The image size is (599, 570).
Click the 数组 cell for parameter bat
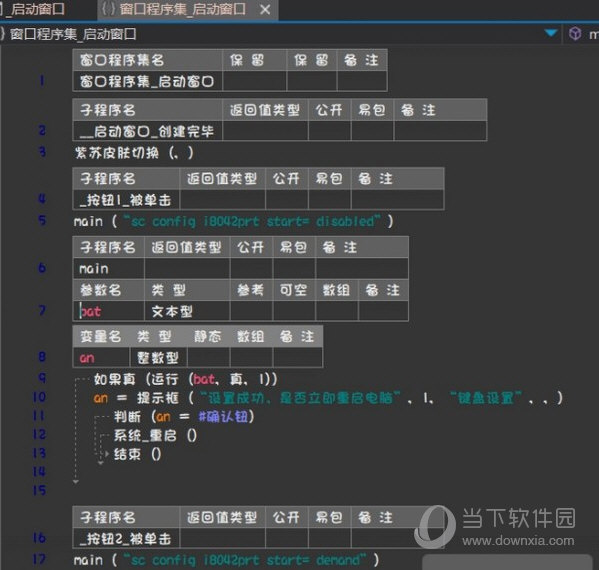tap(337, 311)
